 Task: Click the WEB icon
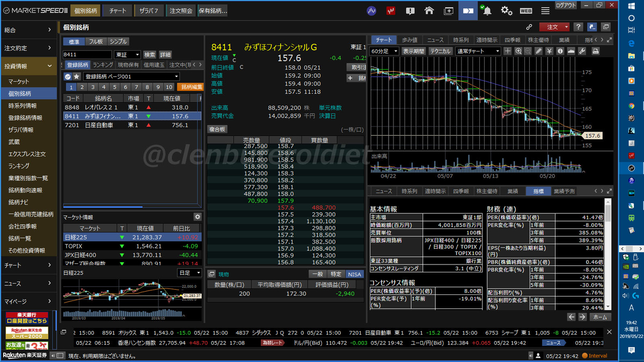(526, 10)
